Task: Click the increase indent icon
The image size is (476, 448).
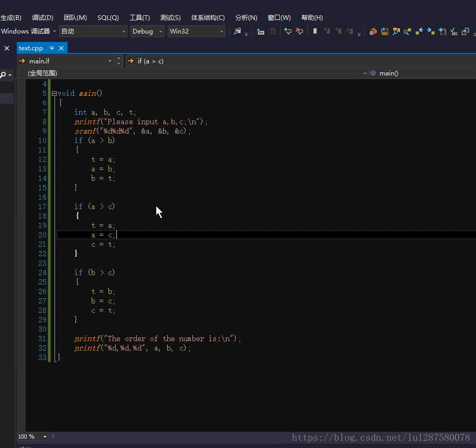Action: (x=261, y=31)
